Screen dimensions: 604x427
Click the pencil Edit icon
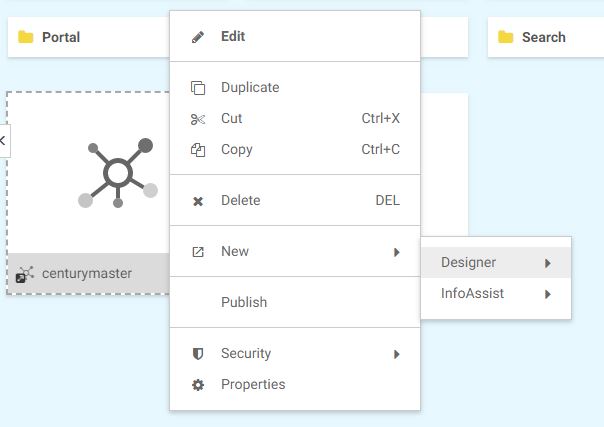[198, 37]
